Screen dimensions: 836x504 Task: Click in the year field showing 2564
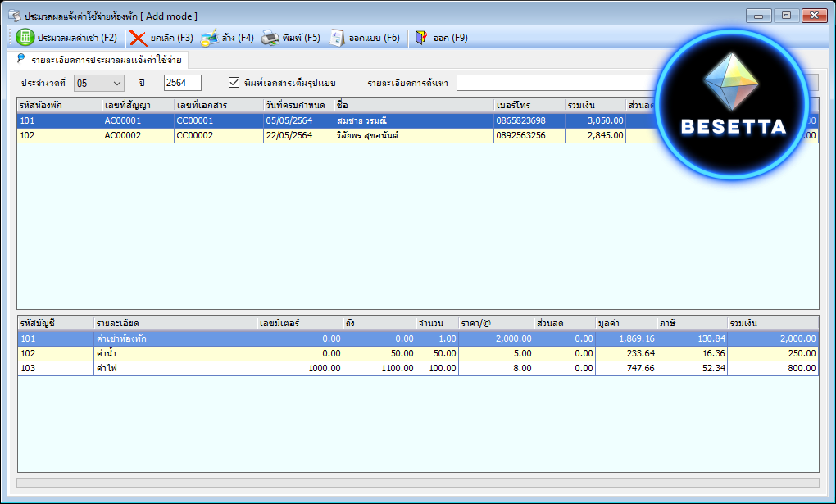(x=182, y=83)
